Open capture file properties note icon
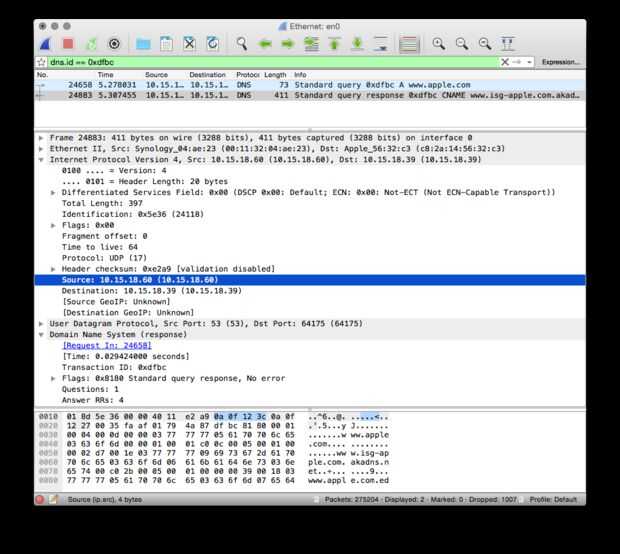Viewport: 620px width, 554px height. coord(53,500)
